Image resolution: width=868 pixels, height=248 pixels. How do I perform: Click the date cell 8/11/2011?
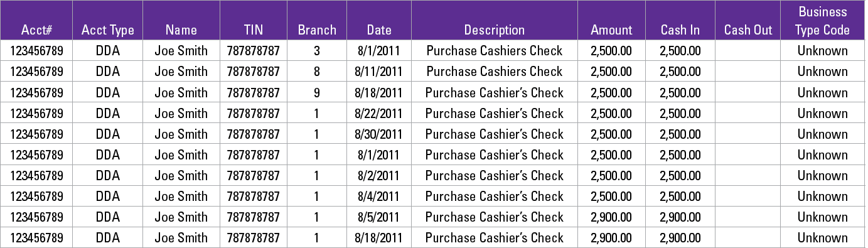(x=378, y=72)
